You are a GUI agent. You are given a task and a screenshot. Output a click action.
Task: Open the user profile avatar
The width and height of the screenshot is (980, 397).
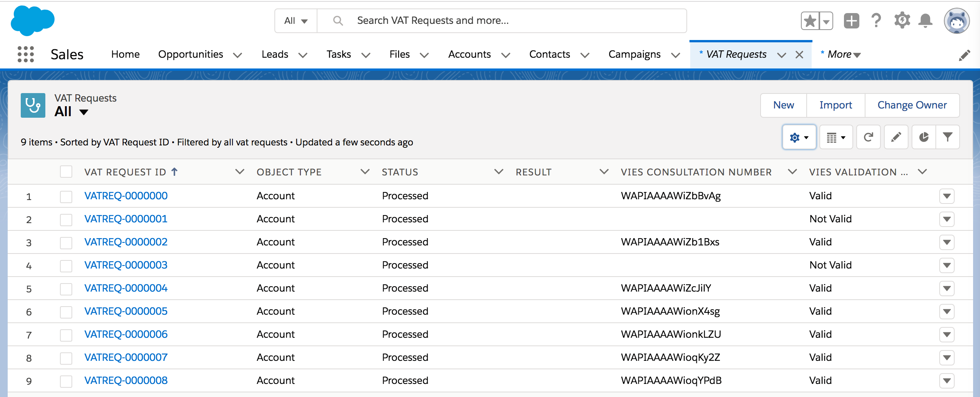pos(957,21)
